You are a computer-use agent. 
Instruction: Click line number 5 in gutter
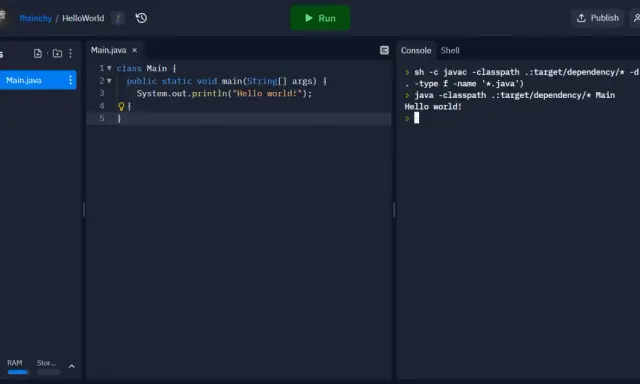(x=102, y=118)
